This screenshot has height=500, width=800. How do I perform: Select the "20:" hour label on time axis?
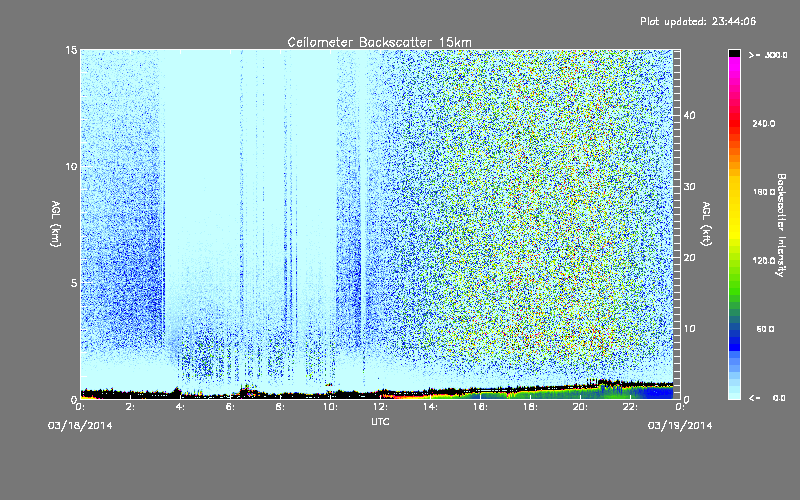(x=581, y=407)
